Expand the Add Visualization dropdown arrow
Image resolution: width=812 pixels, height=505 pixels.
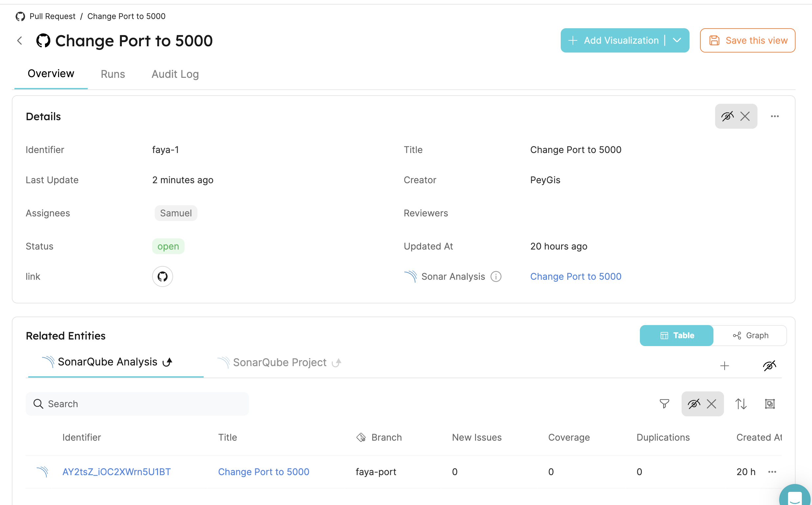677,40
